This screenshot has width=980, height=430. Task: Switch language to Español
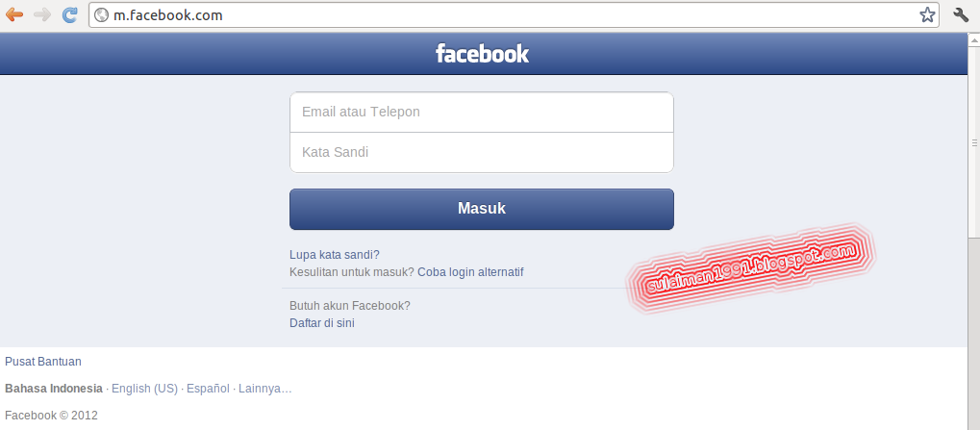click(208, 389)
